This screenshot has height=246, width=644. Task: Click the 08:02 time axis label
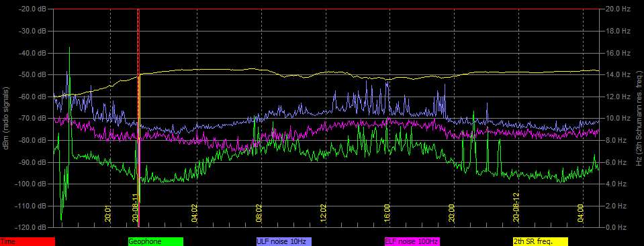pyautogui.click(x=259, y=214)
